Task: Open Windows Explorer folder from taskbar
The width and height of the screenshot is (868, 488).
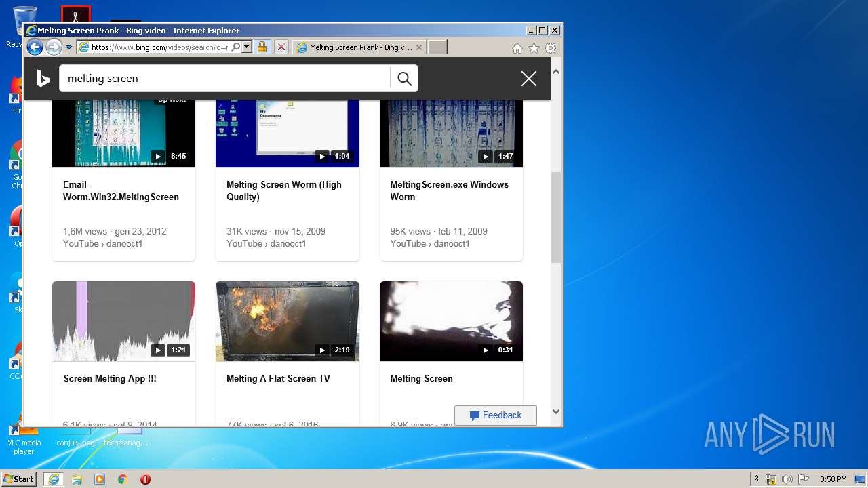Action: point(77,479)
